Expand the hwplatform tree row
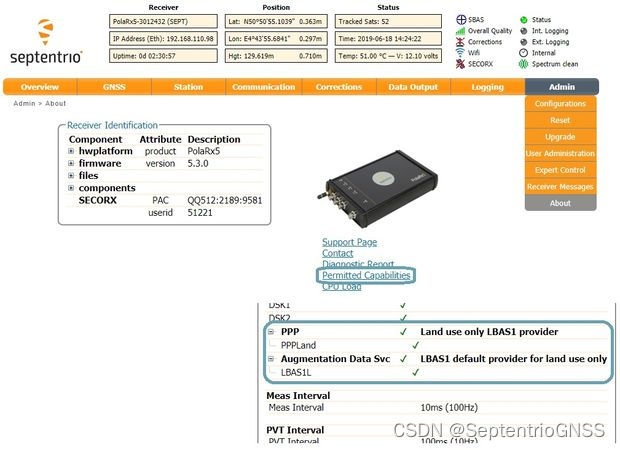The height and width of the screenshot is (450, 620). 71,151
